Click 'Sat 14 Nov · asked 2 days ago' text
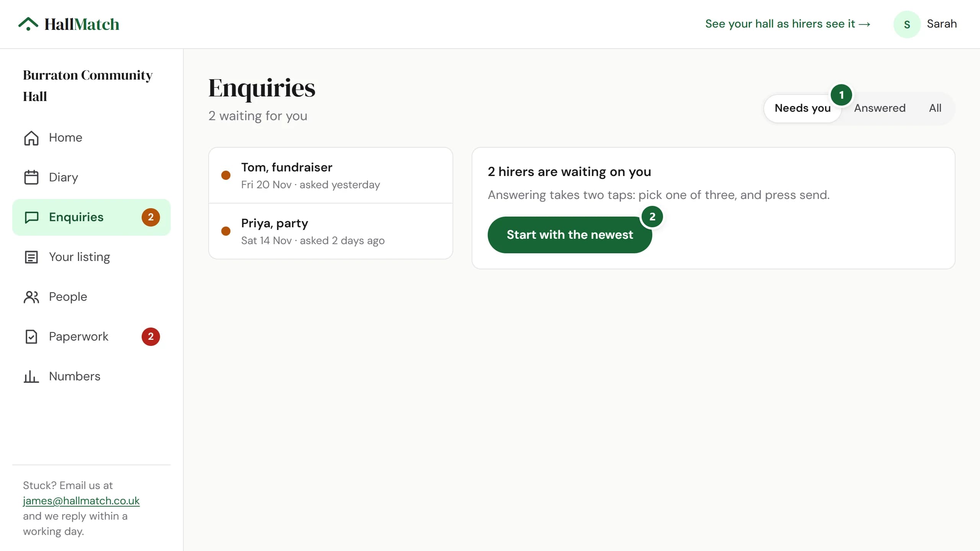 pos(313,241)
